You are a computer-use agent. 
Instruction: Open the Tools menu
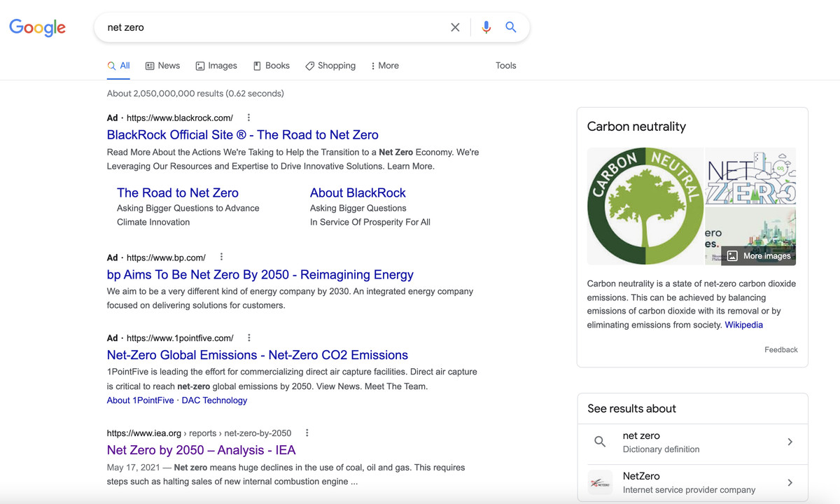(x=505, y=65)
